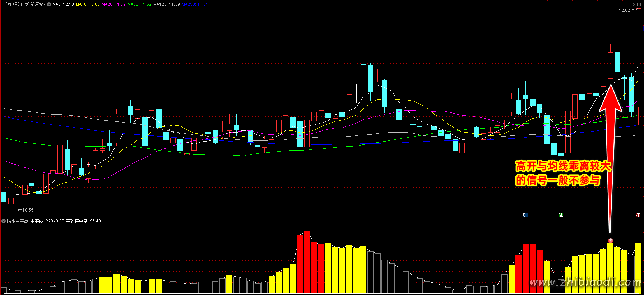The width and height of the screenshot is (644, 295).
Task: Expand the 万达电影 main chart indicator dropdown
Action: tap(49, 4)
